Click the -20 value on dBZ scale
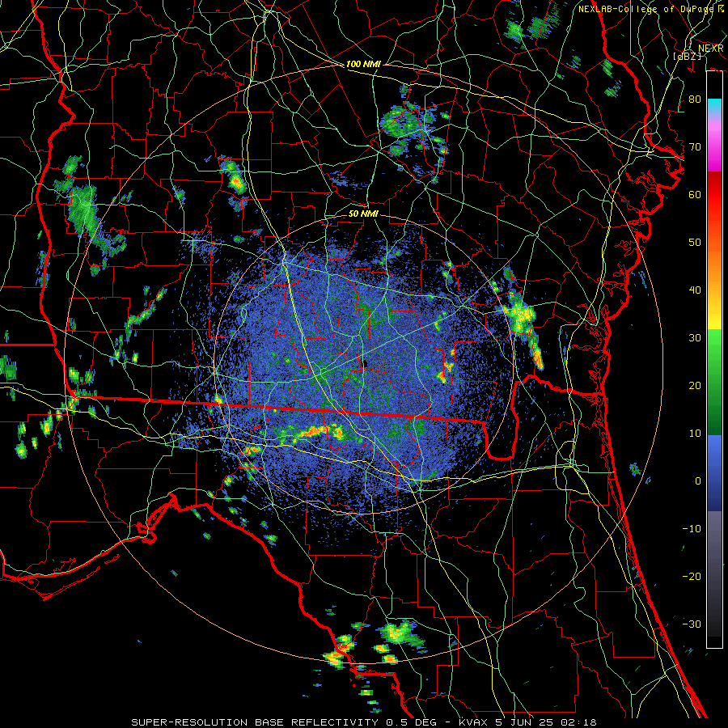 click(x=692, y=577)
